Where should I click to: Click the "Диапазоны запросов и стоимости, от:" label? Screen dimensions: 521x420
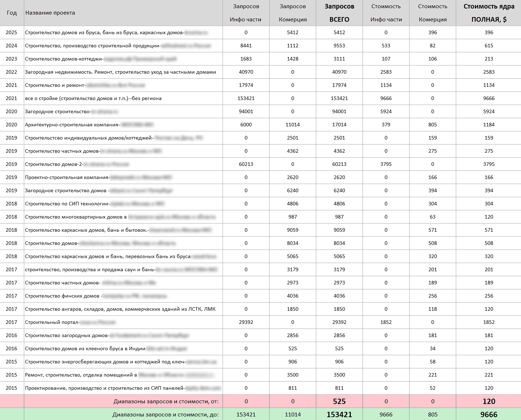166,401
